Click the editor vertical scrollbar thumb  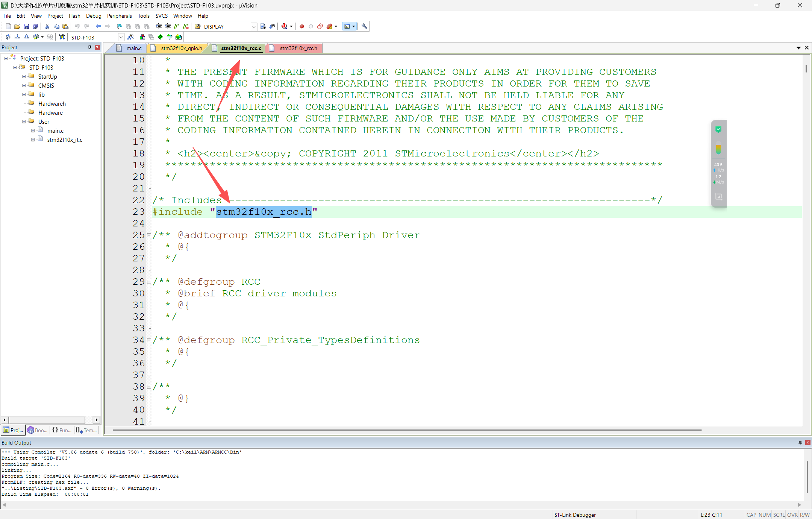806,69
